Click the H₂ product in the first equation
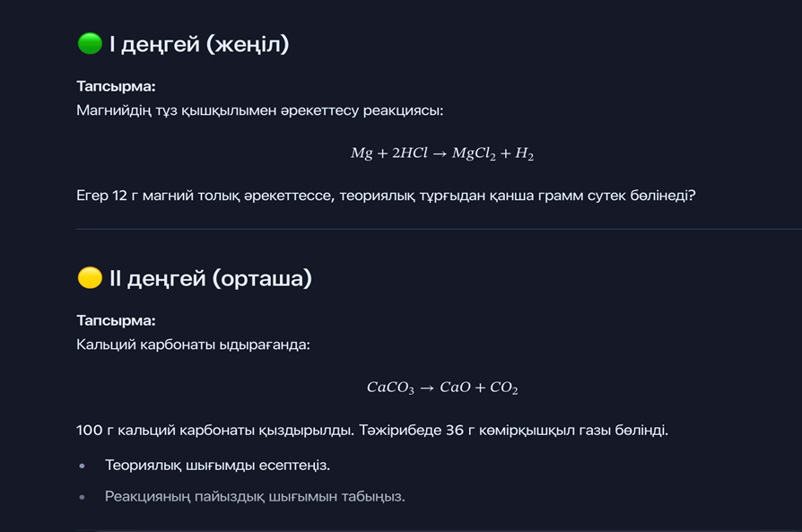 coord(523,153)
